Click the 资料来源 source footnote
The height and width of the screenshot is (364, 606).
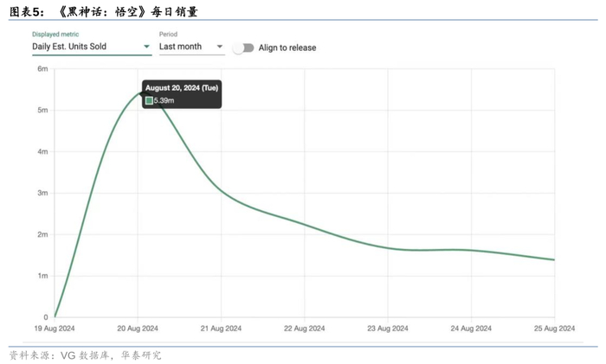(85, 355)
